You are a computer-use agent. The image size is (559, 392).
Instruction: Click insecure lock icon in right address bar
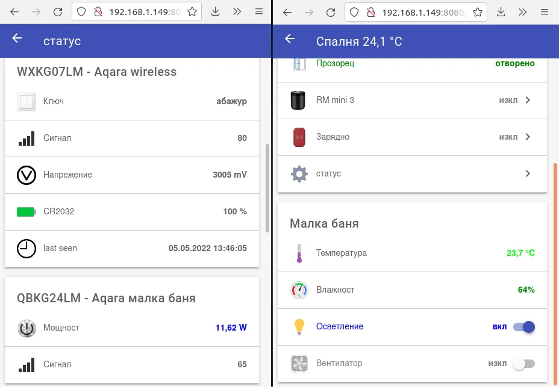click(371, 13)
